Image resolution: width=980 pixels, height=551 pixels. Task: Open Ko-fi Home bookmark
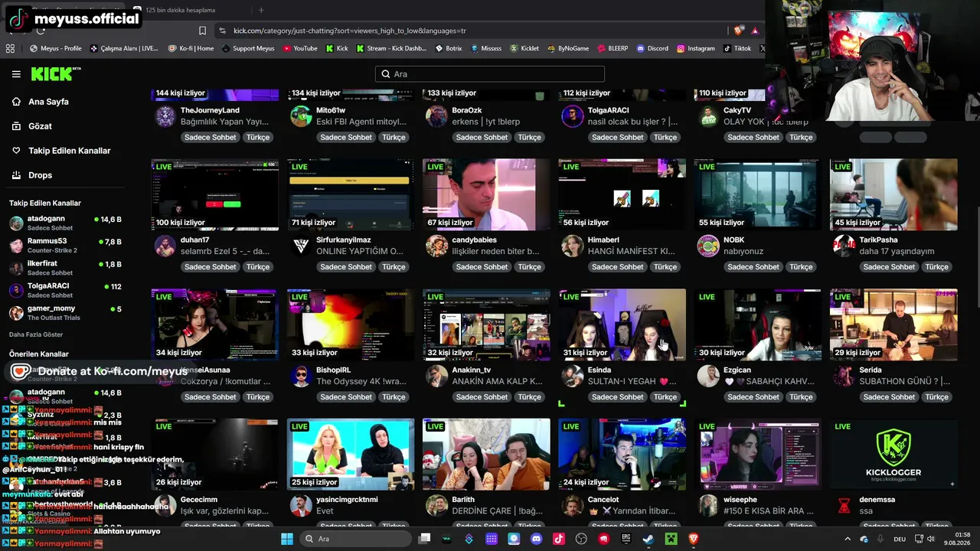click(191, 48)
